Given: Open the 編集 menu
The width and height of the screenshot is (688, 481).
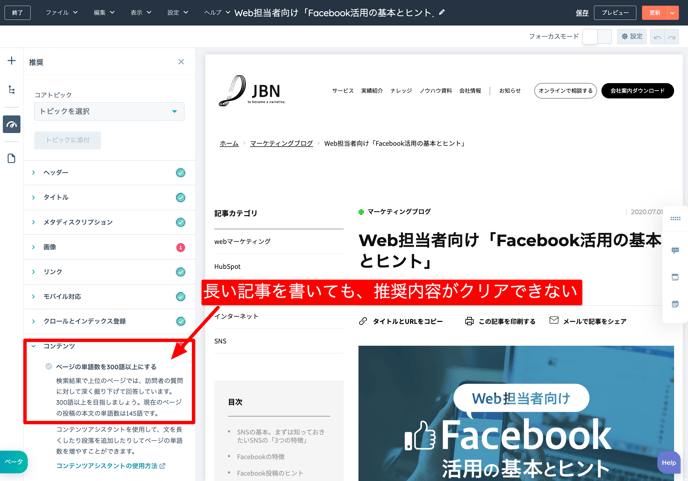Looking at the screenshot, I should (104, 12).
